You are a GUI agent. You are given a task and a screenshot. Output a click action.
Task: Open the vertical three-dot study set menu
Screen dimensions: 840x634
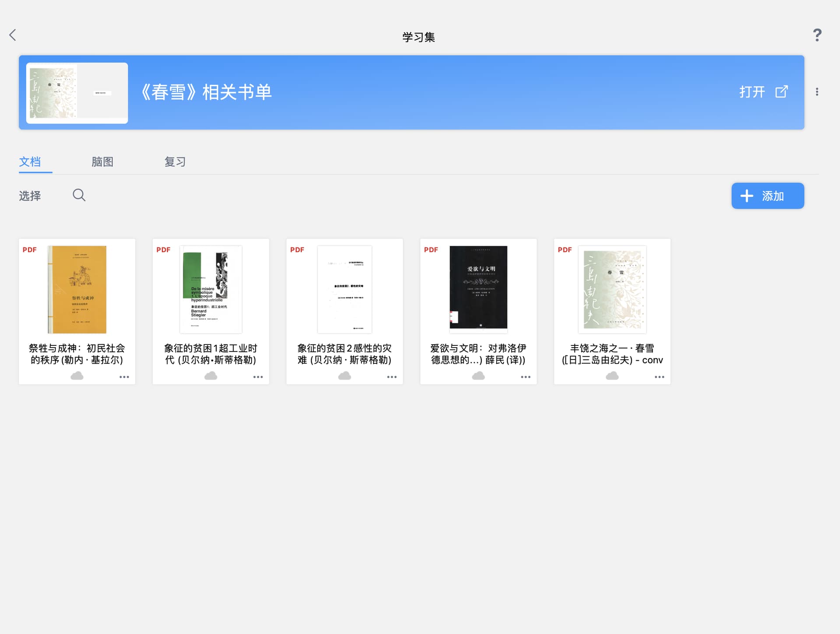click(817, 92)
